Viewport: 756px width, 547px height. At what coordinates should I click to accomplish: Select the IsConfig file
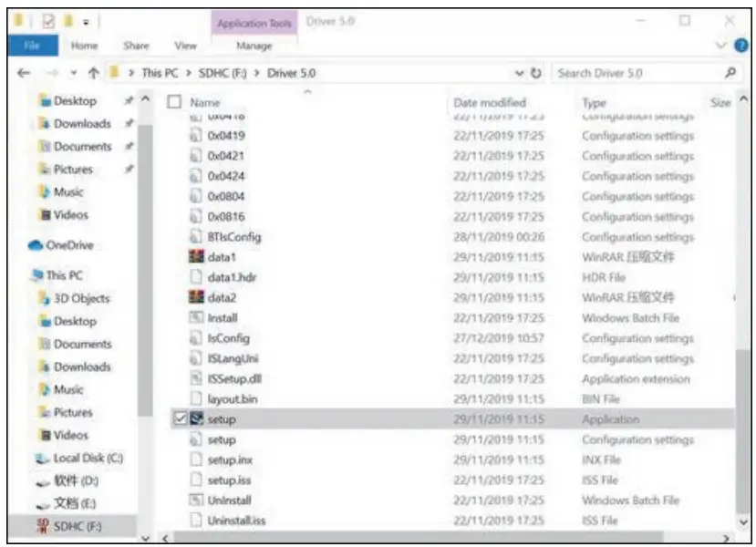(x=229, y=338)
